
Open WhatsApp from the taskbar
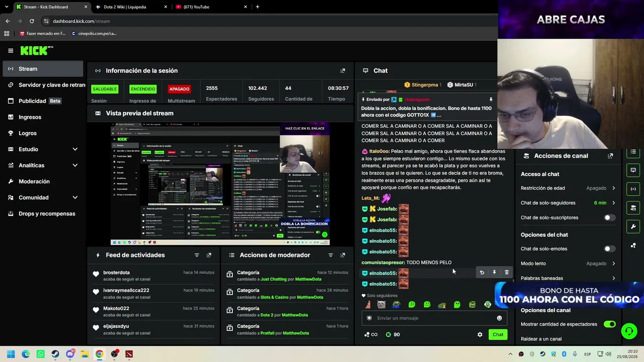40,354
